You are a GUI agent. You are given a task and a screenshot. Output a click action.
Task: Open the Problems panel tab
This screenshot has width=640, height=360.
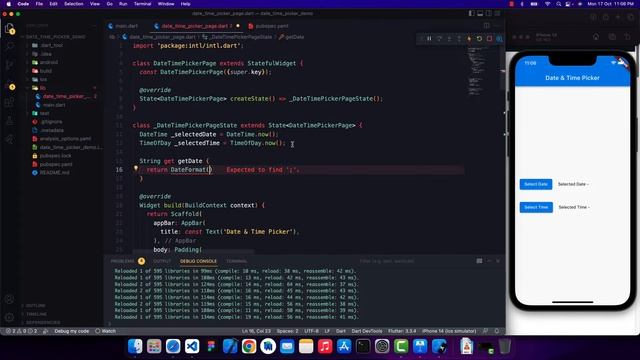[x=122, y=261]
